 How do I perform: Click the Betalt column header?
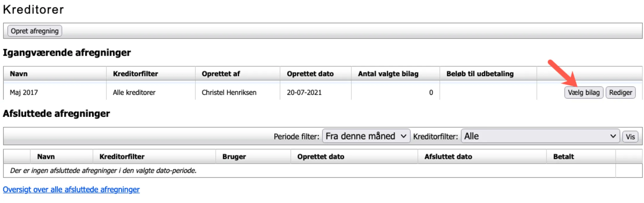[563, 156]
